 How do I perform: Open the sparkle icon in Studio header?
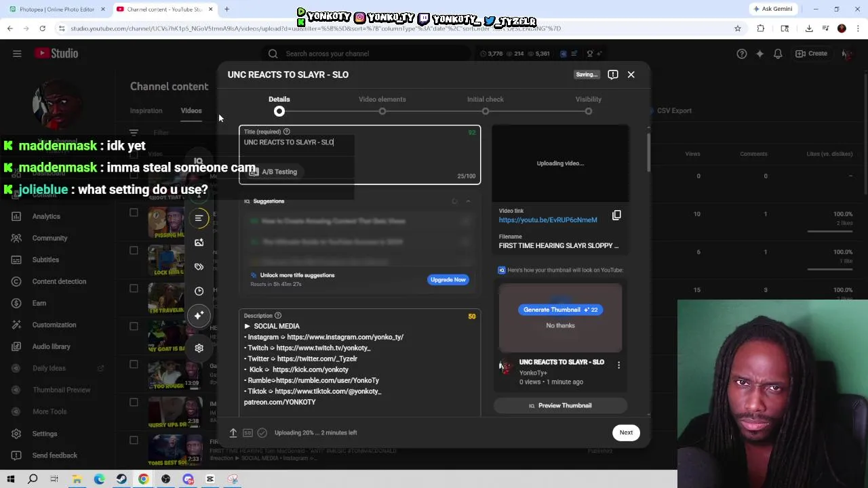point(759,54)
